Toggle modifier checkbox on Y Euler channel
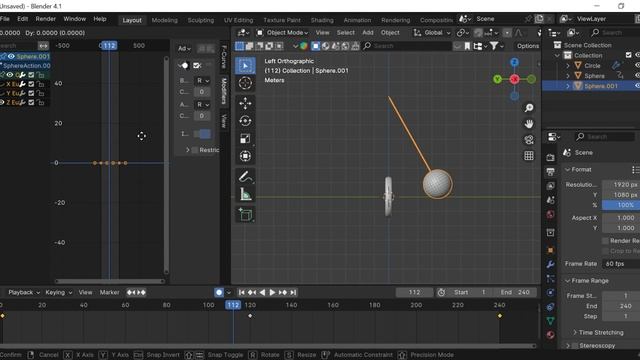640x360 pixels. 31,93
